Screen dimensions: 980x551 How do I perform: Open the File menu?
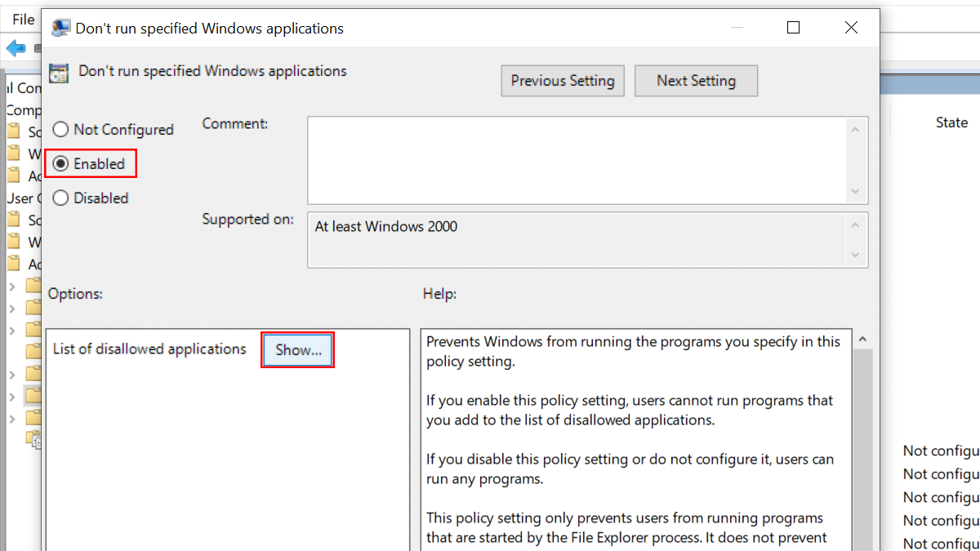pyautogui.click(x=23, y=20)
